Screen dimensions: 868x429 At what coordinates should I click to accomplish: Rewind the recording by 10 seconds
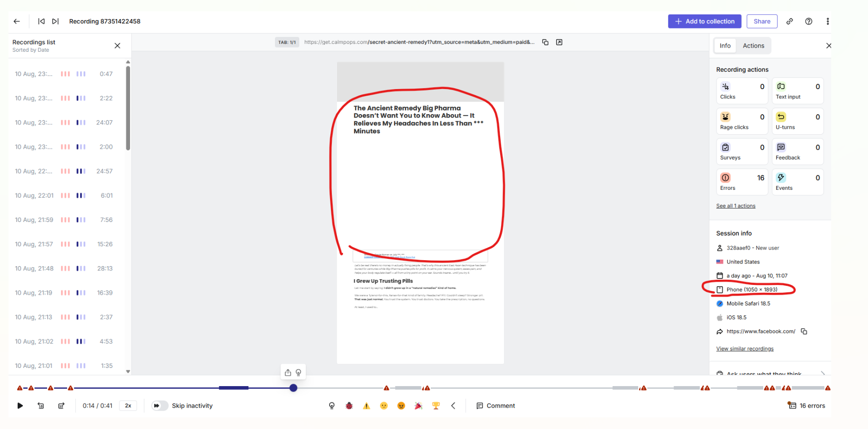pyautogui.click(x=41, y=406)
